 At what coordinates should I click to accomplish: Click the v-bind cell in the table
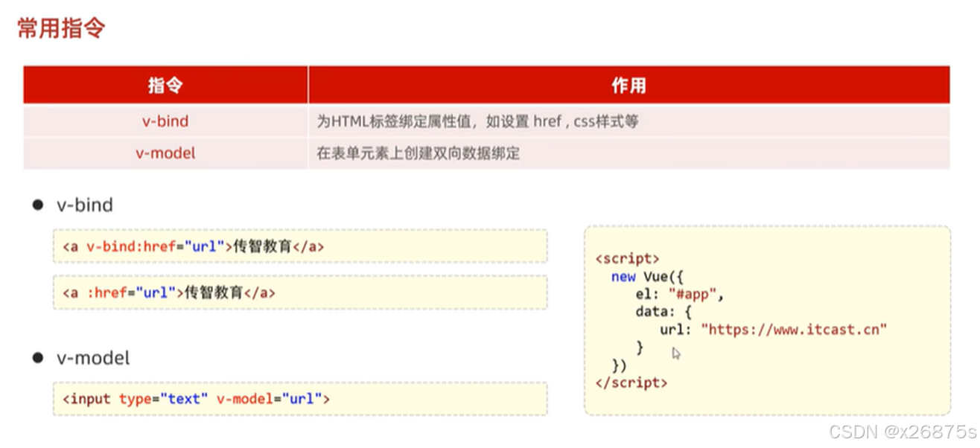pyautogui.click(x=165, y=121)
